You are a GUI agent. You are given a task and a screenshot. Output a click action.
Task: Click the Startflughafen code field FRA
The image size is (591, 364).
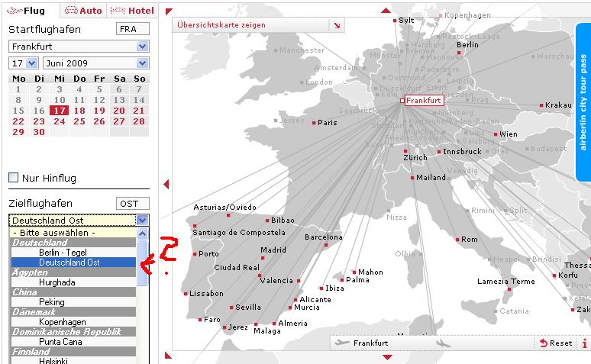click(x=133, y=30)
